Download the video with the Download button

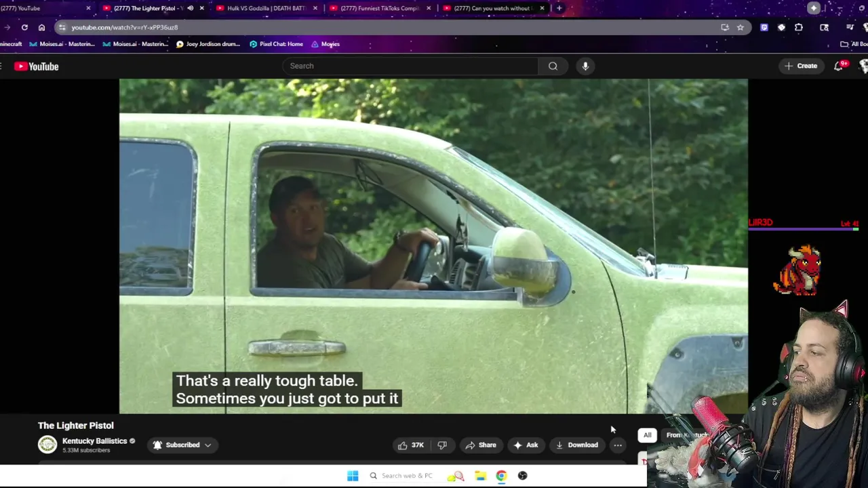point(576,445)
